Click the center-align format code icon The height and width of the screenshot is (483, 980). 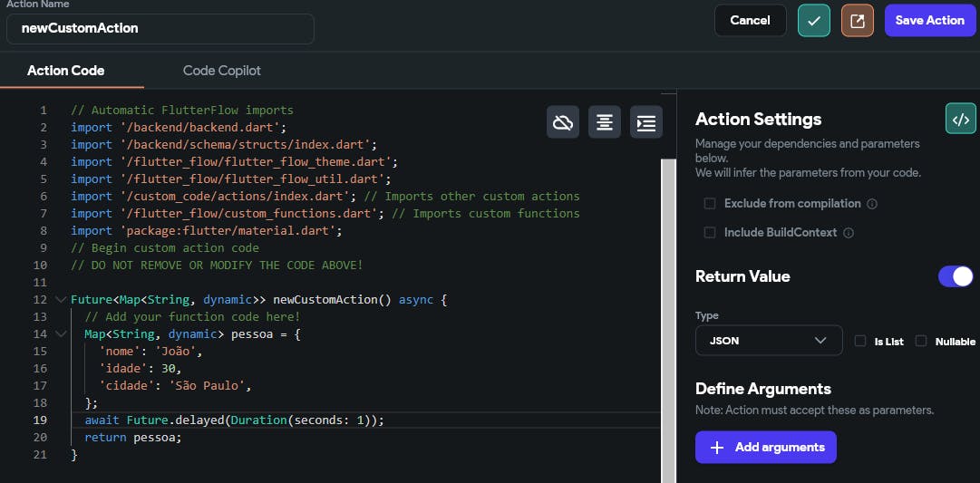[605, 122]
